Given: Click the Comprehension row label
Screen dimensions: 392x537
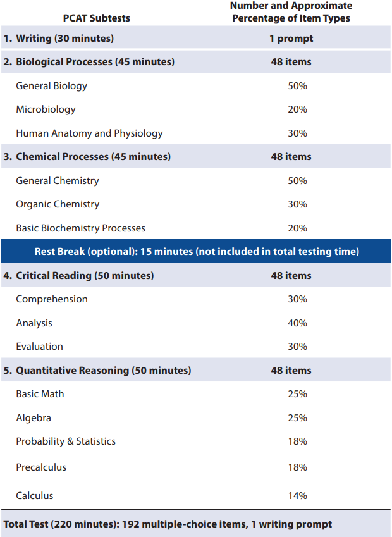Looking at the screenshot, I should 52,299.
